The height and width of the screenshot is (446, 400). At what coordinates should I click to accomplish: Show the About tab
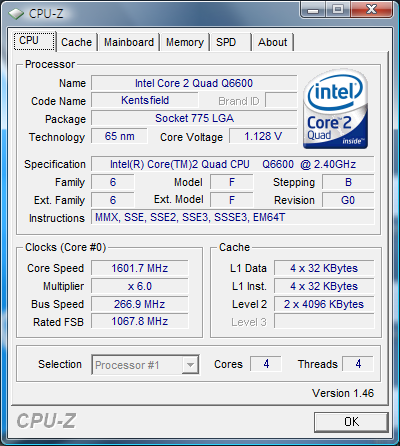(x=273, y=42)
